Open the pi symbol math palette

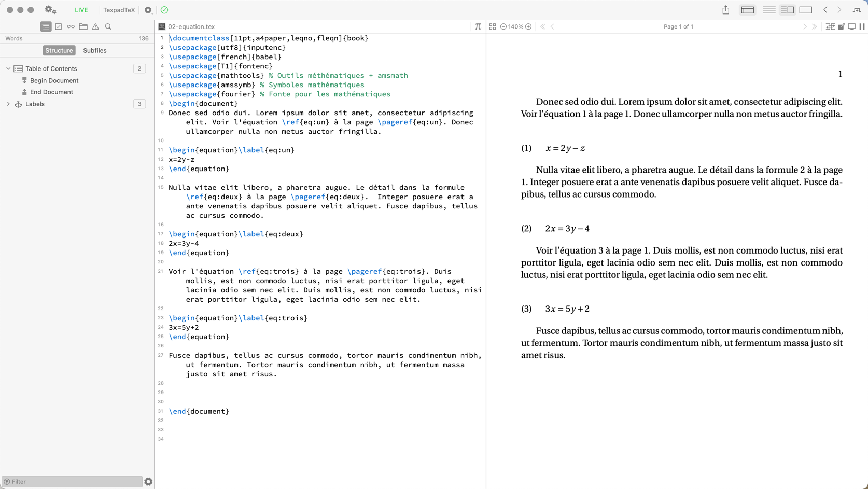coord(478,26)
